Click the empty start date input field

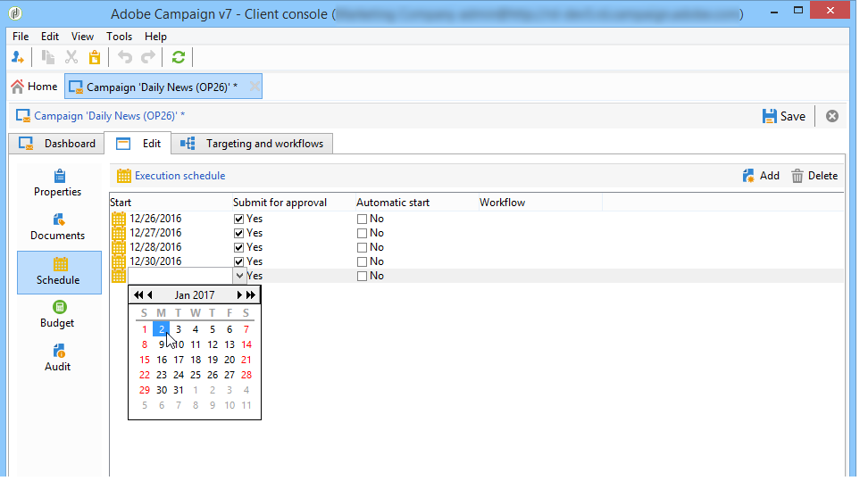(x=180, y=276)
